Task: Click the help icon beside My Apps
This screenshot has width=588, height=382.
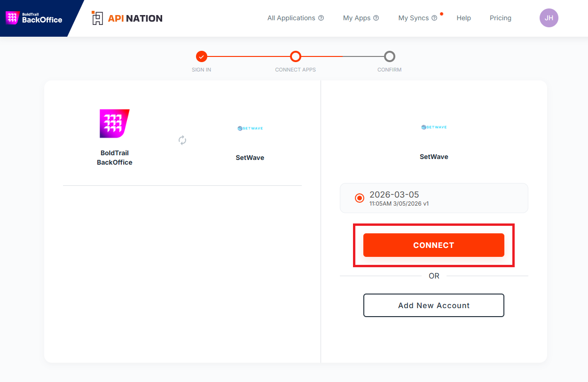Action: point(376,18)
